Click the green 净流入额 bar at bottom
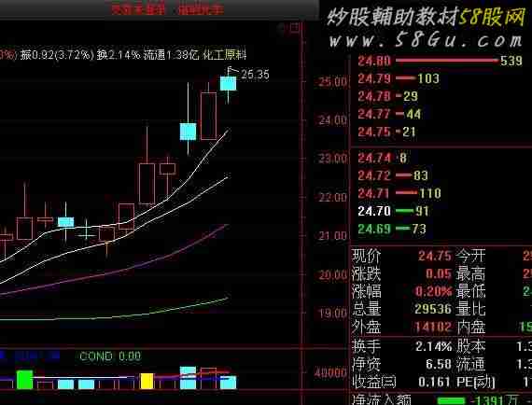The image size is (532, 405). click(451, 401)
